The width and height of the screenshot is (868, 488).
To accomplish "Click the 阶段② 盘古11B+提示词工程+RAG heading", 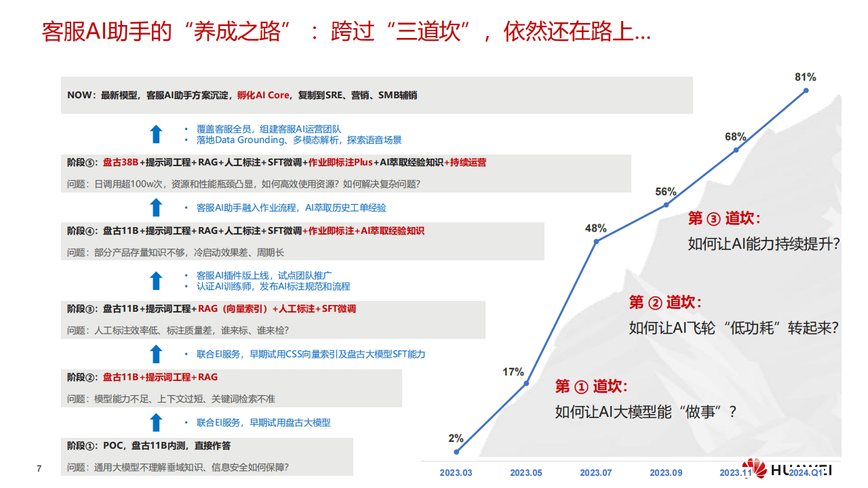I will pyautogui.click(x=142, y=377).
